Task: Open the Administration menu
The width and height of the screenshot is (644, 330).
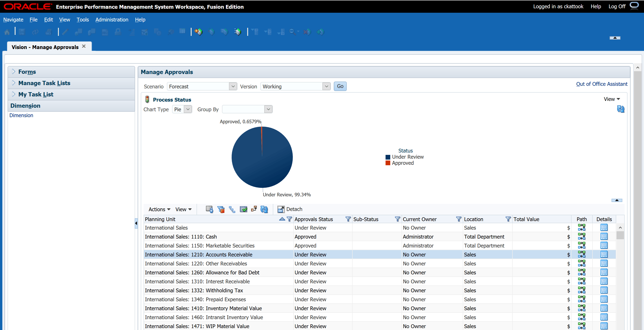Action: pos(112,20)
